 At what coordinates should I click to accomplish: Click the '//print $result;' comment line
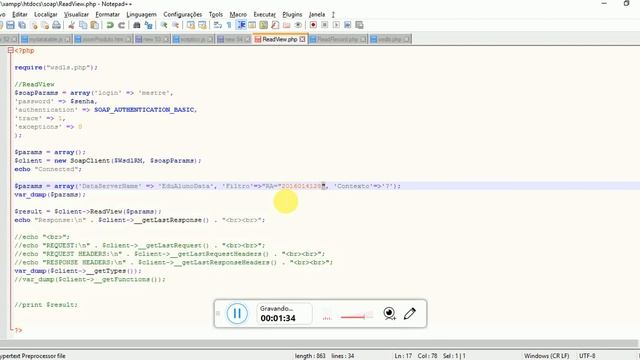(x=46, y=305)
